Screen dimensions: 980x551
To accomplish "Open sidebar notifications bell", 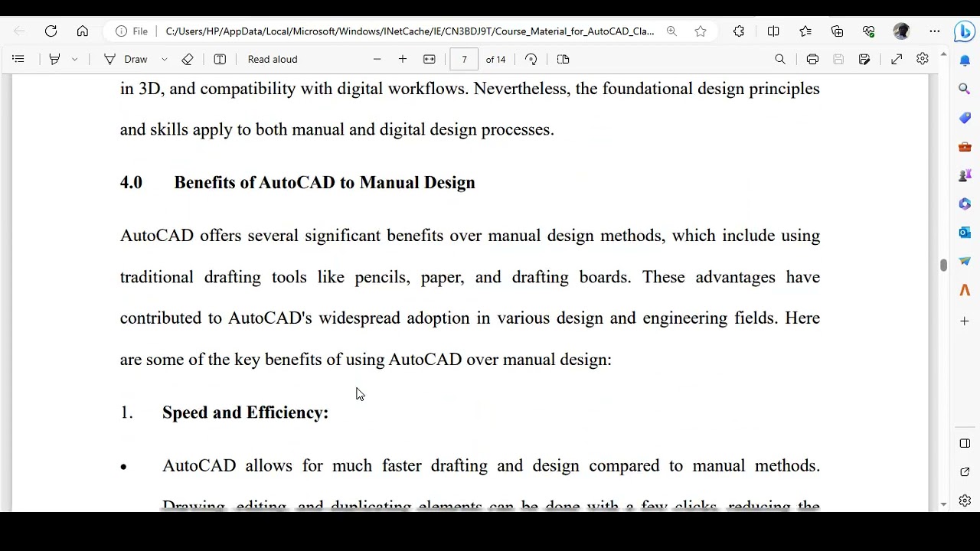I will click(965, 60).
